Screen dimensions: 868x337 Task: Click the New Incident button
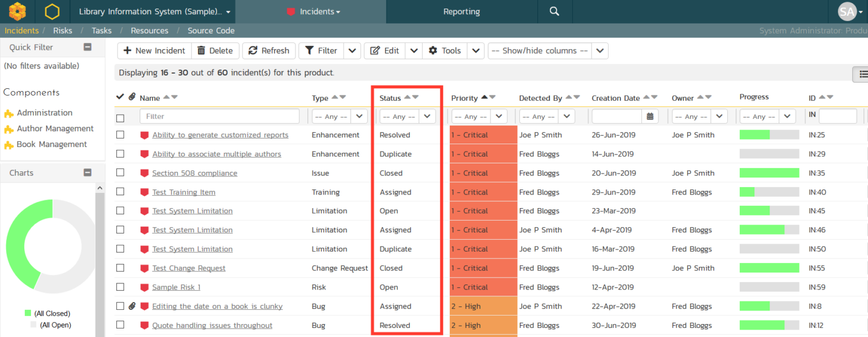tap(154, 50)
